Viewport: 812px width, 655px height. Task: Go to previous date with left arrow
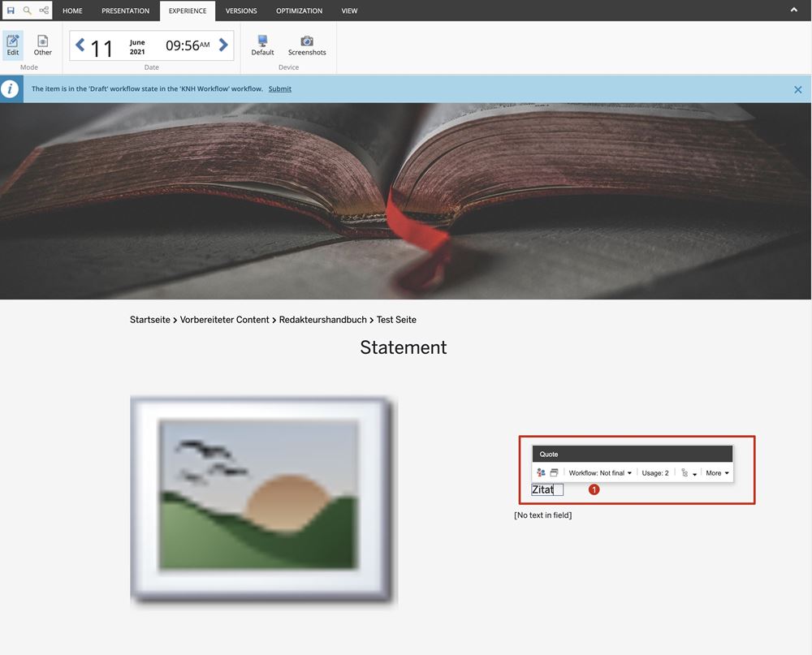(x=80, y=45)
